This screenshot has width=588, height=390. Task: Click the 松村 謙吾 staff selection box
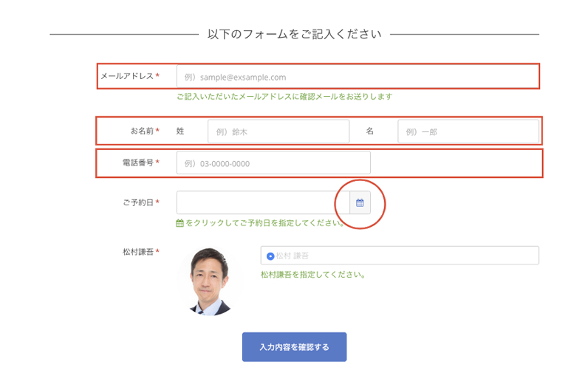400,256
